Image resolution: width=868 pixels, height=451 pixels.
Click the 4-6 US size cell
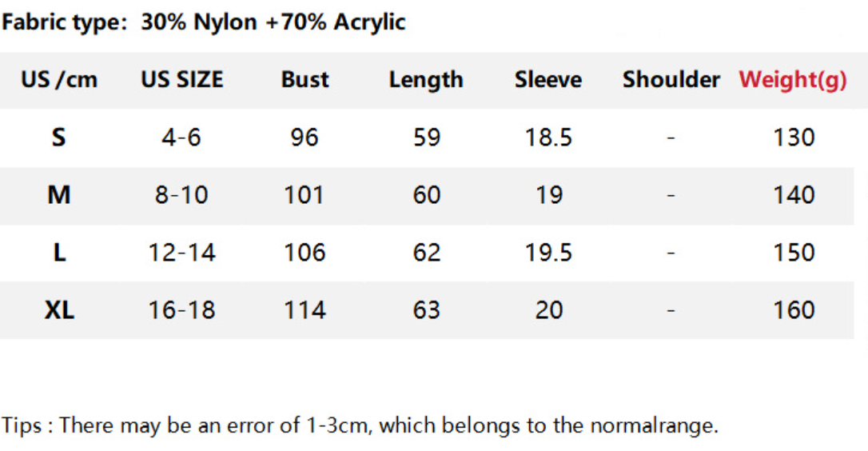click(181, 138)
